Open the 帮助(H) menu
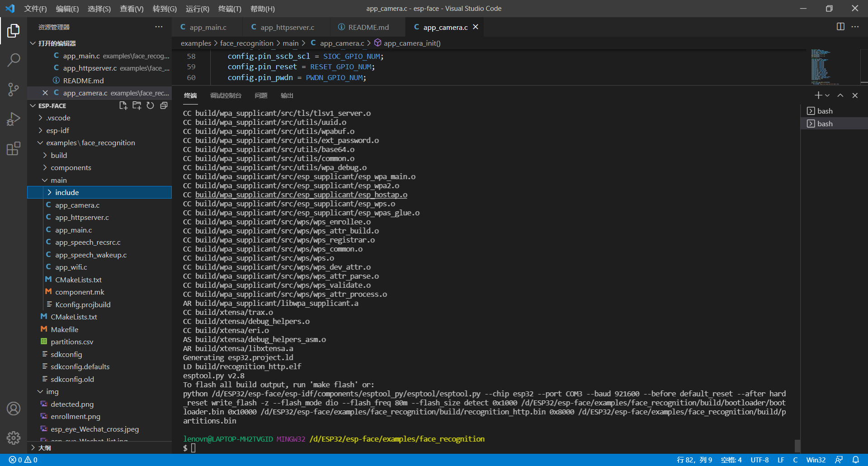Image resolution: width=868 pixels, height=466 pixels. [x=262, y=9]
